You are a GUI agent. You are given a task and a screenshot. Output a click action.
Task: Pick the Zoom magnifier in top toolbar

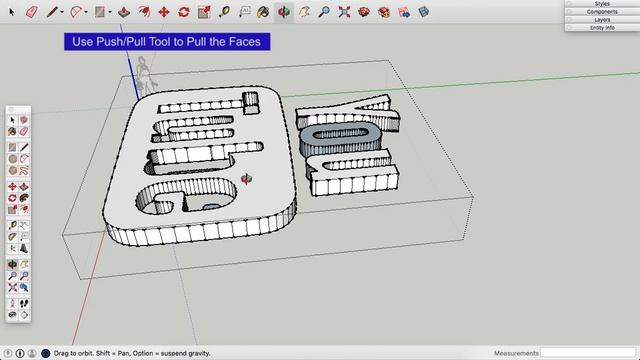[324, 12]
